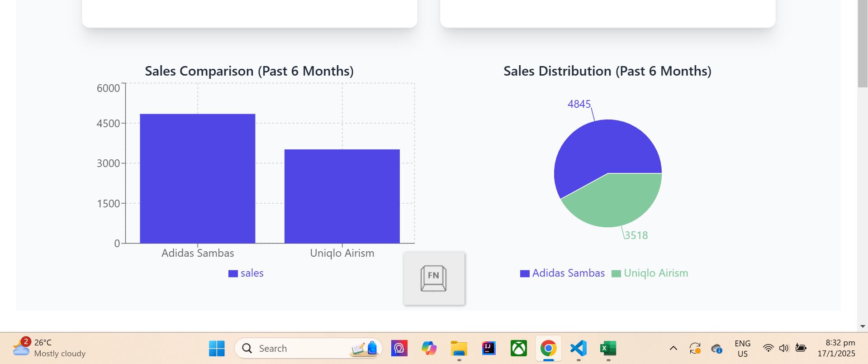Click the 6000 y-axis tick label
The height and width of the screenshot is (364, 868).
109,88
